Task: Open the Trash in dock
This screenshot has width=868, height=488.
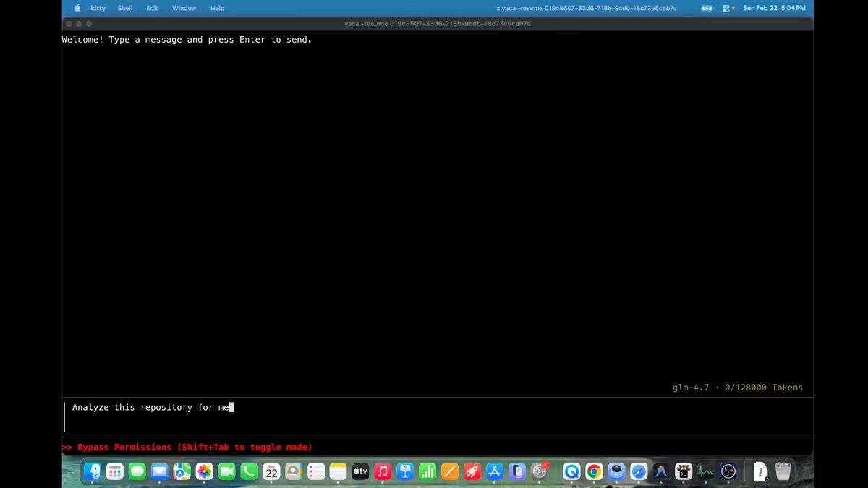Action: point(783,472)
